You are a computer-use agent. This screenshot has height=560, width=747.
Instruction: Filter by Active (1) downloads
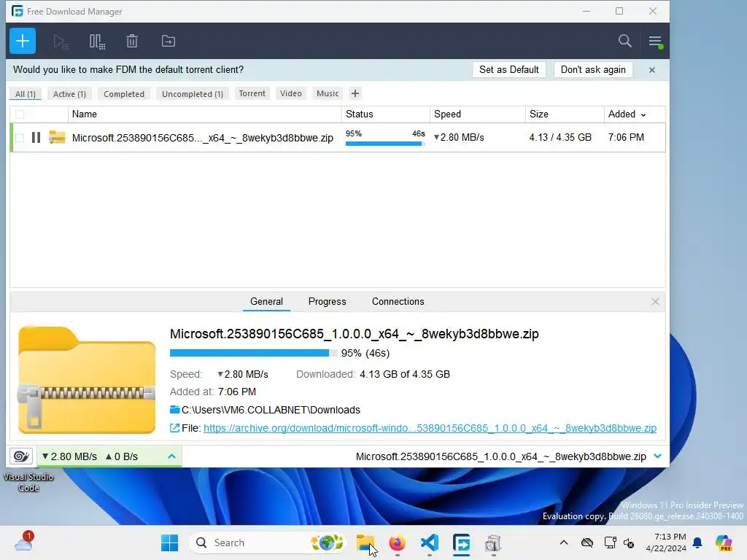[x=69, y=94]
